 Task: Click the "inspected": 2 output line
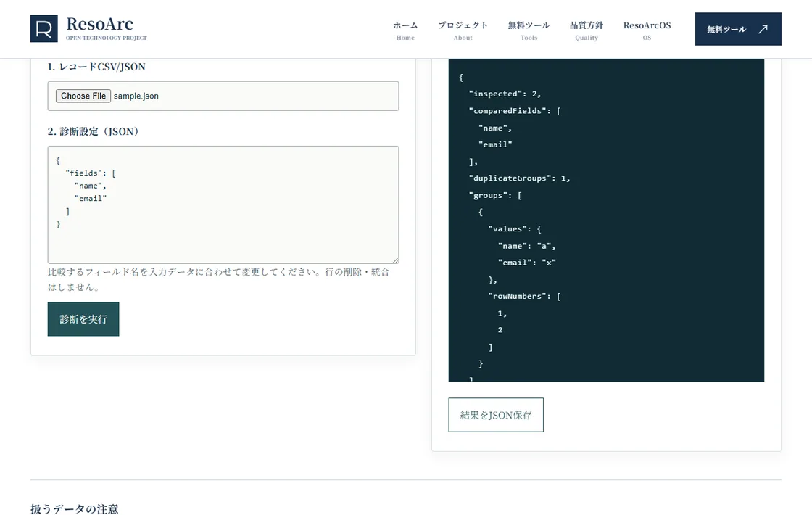click(x=505, y=94)
